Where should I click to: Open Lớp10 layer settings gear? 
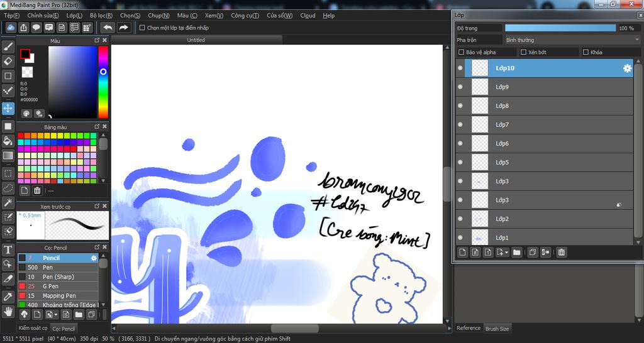[x=627, y=68]
